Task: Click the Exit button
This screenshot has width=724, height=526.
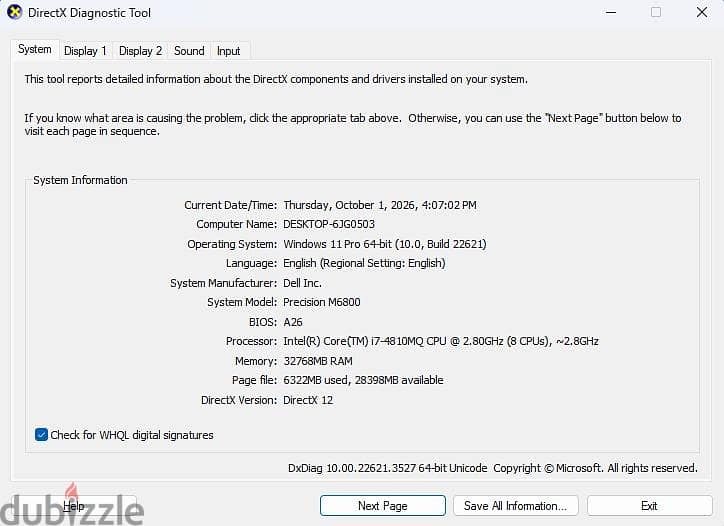Action: point(649,506)
